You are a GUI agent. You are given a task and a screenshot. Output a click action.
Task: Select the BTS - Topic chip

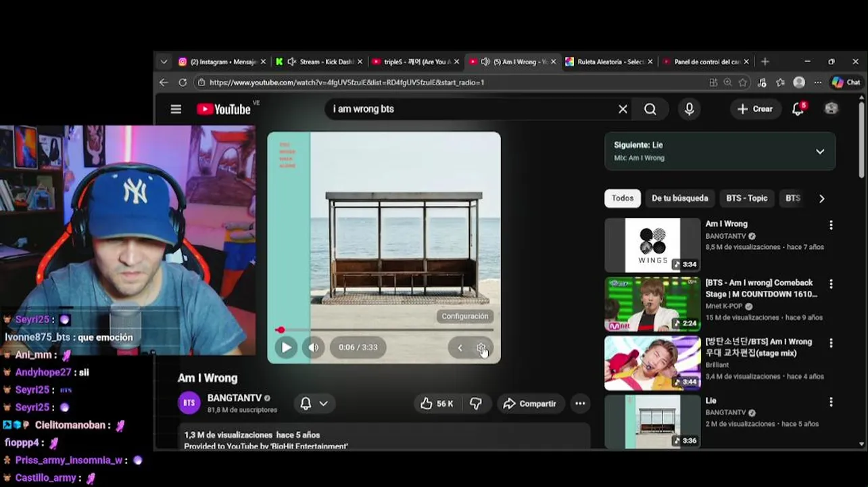click(746, 198)
